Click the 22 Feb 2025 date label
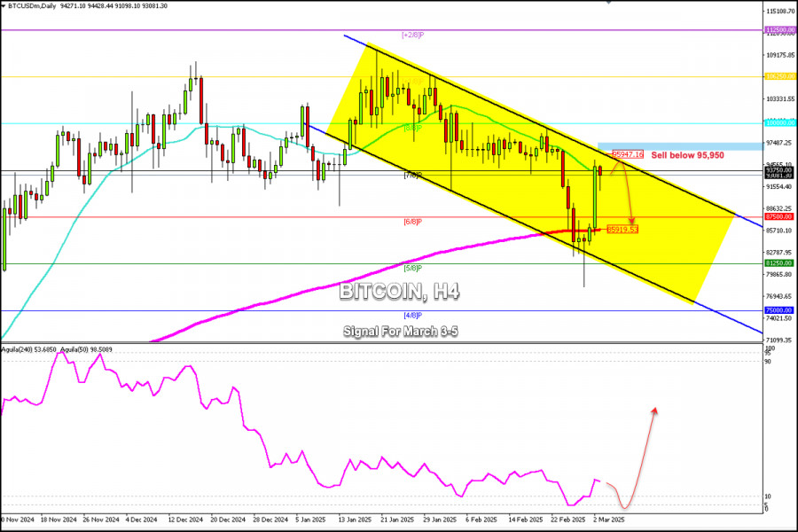The height and width of the screenshot is (532, 798). [x=568, y=520]
